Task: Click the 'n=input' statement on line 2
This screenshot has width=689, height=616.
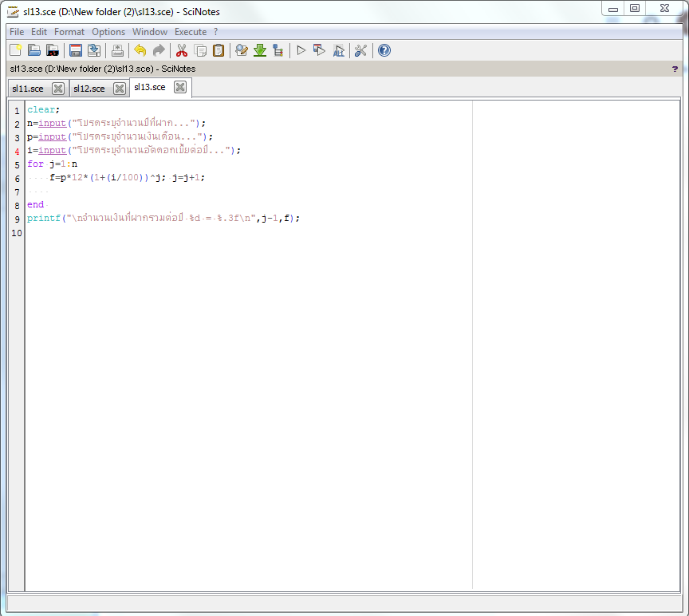Action: point(116,123)
